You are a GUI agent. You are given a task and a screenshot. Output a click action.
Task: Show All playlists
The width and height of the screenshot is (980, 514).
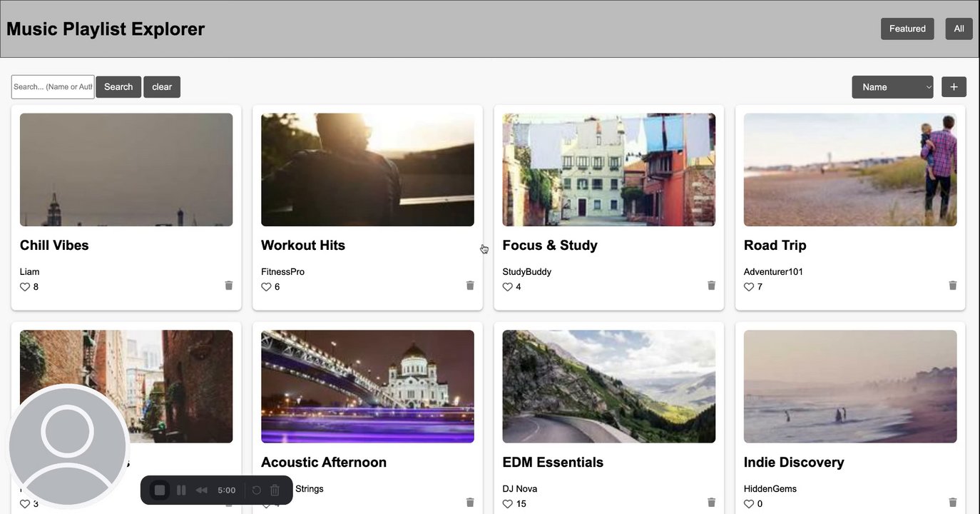click(959, 29)
